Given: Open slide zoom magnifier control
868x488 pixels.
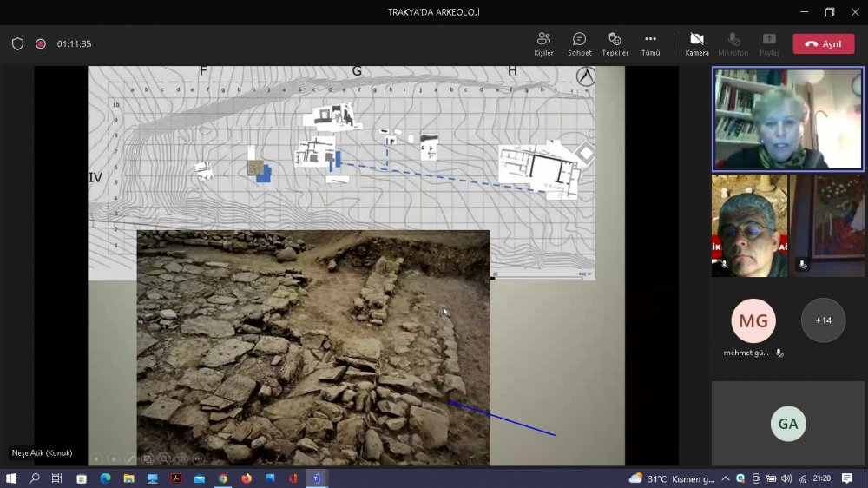Looking at the screenshot, I should pyautogui.click(x=166, y=458).
